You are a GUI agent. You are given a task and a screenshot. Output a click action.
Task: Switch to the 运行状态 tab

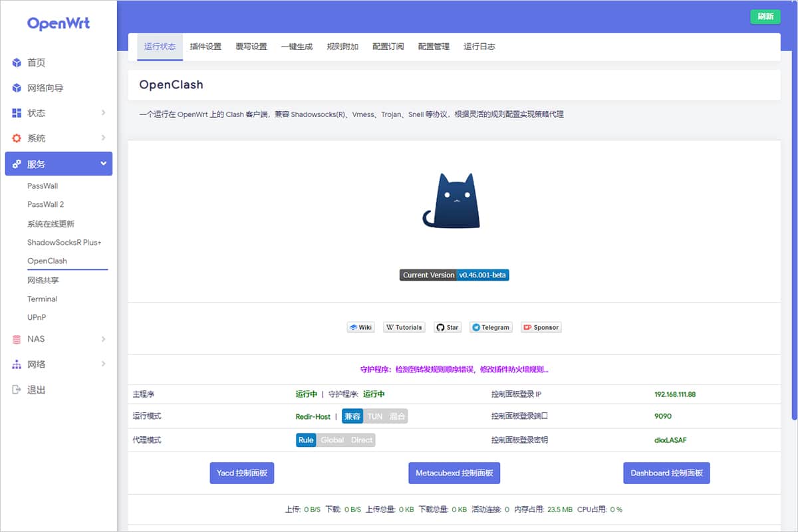tap(160, 47)
